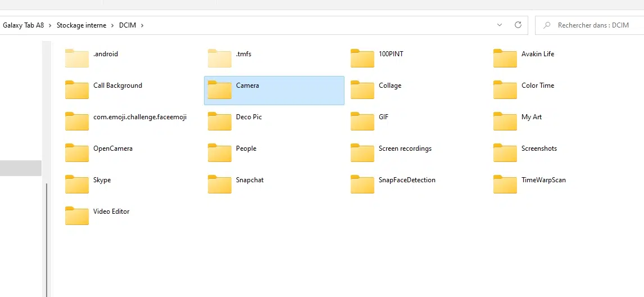The width and height of the screenshot is (644, 297).
Task: Expand chevron after Galaxy Tab A8
Action: tap(50, 25)
